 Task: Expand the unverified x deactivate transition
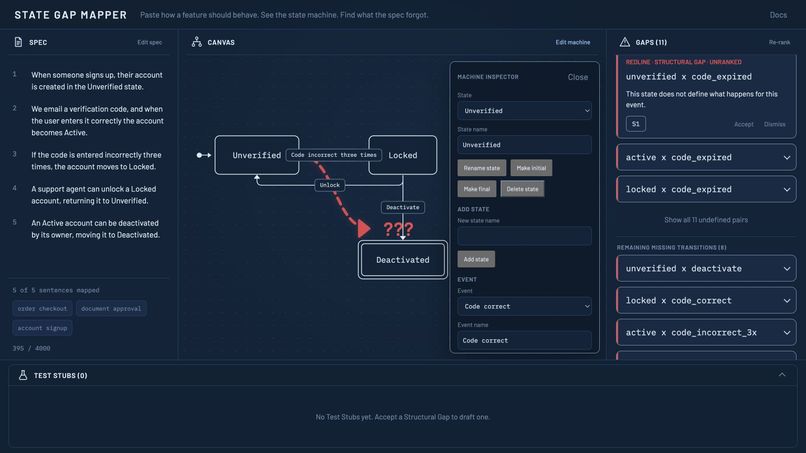click(706, 268)
